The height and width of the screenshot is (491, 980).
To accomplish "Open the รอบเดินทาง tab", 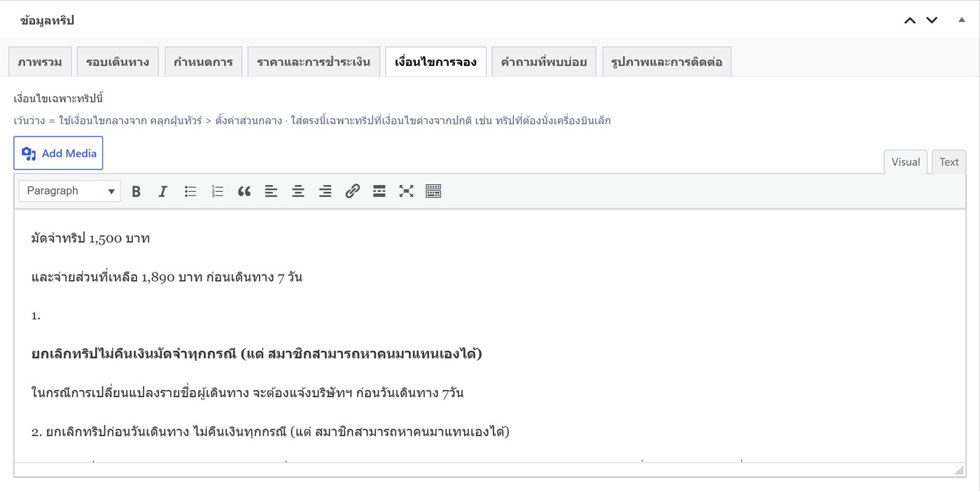I will tap(118, 62).
